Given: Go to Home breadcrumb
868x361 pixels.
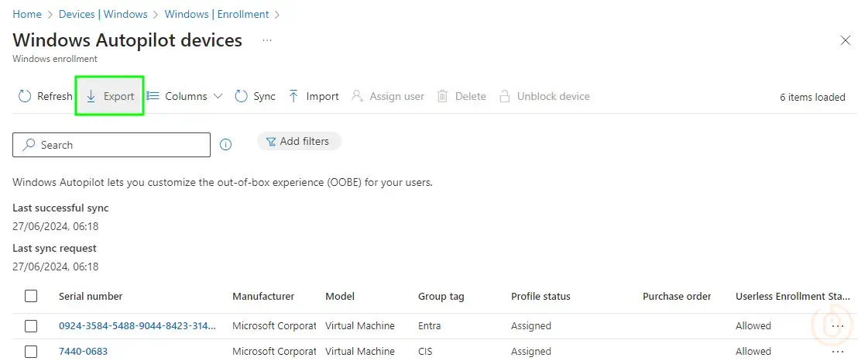Looking at the screenshot, I should [27, 15].
